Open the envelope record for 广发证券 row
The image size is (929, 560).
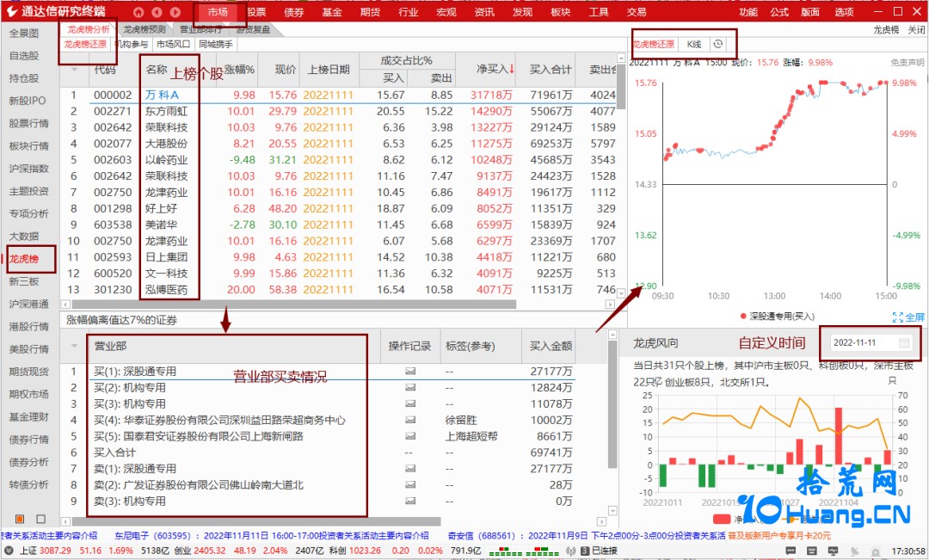click(410, 485)
